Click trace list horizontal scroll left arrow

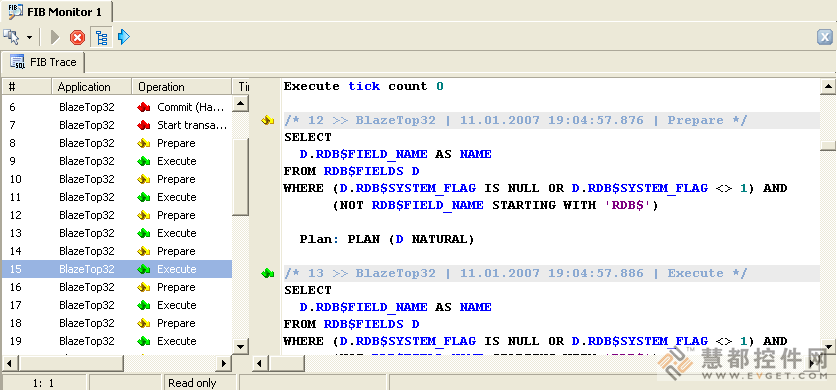coord(11,363)
